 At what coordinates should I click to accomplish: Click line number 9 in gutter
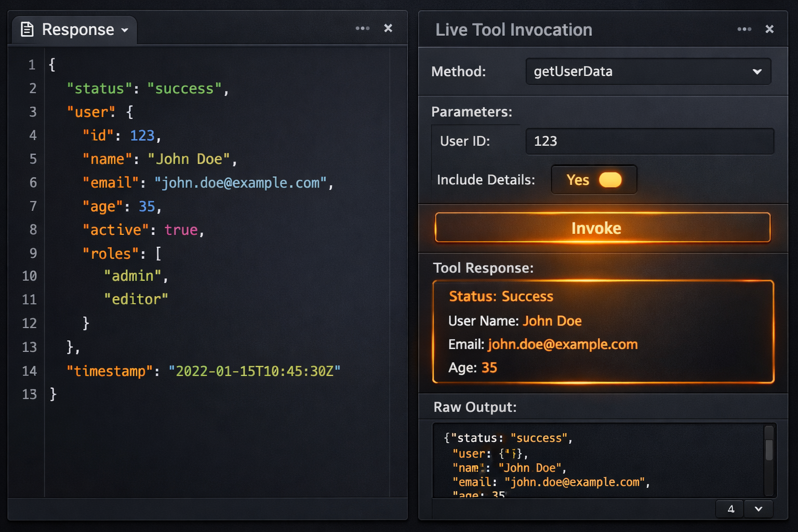click(33, 254)
